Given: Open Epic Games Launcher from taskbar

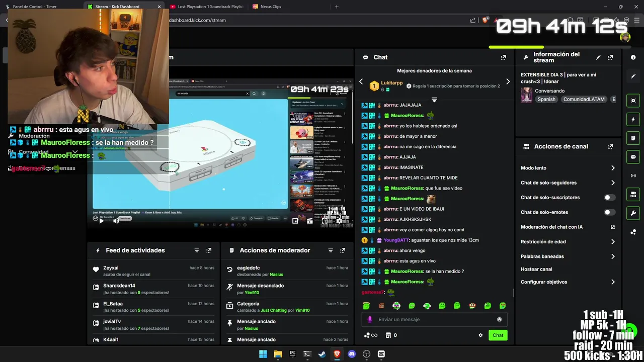Looking at the screenshot, I should 292,354.
